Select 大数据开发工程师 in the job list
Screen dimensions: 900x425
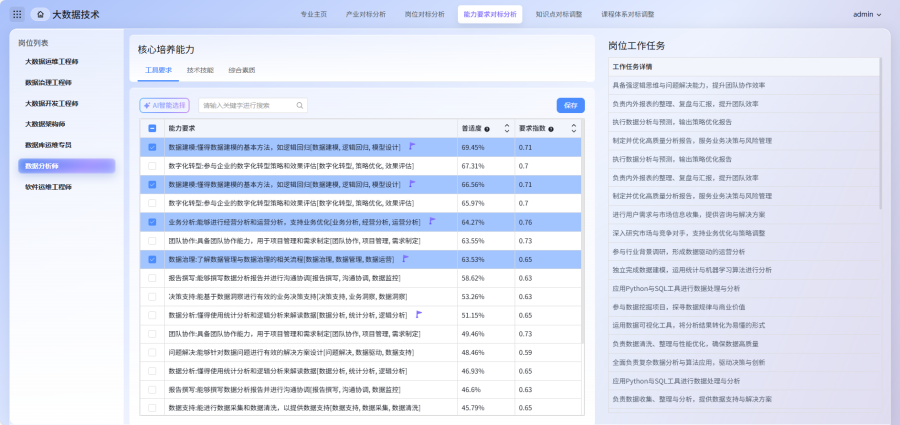click(x=52, y=103)
